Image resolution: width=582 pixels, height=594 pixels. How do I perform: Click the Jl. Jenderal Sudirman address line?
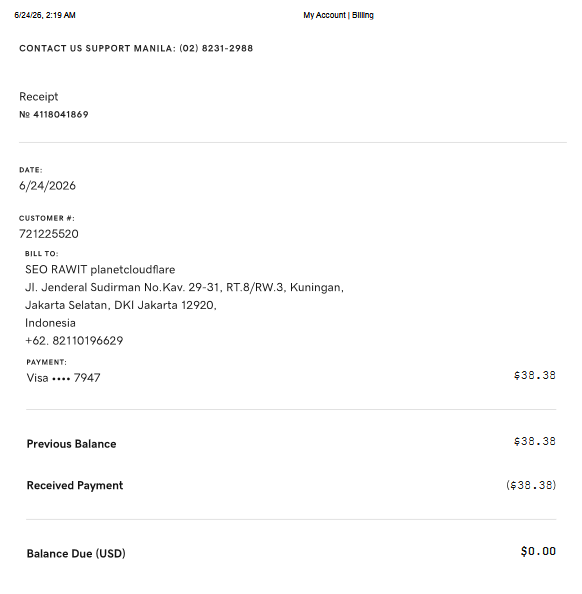pyautogui.click(x=184, y=287)
